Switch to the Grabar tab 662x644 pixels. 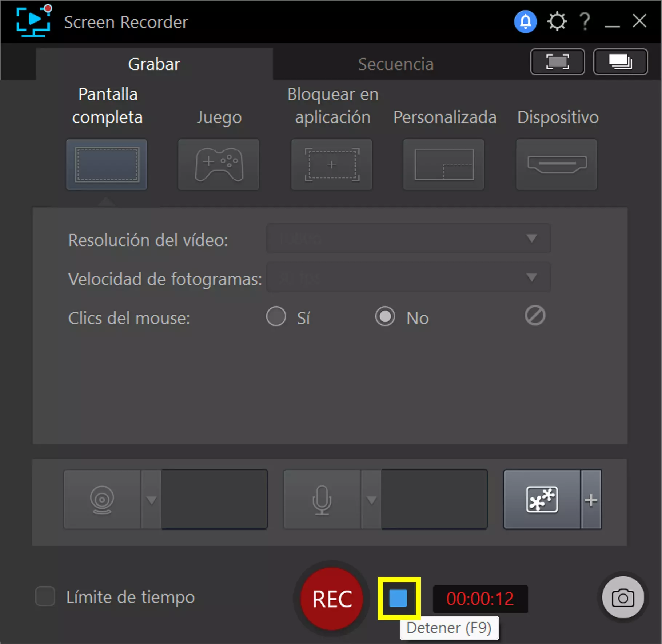pos(154,64)
